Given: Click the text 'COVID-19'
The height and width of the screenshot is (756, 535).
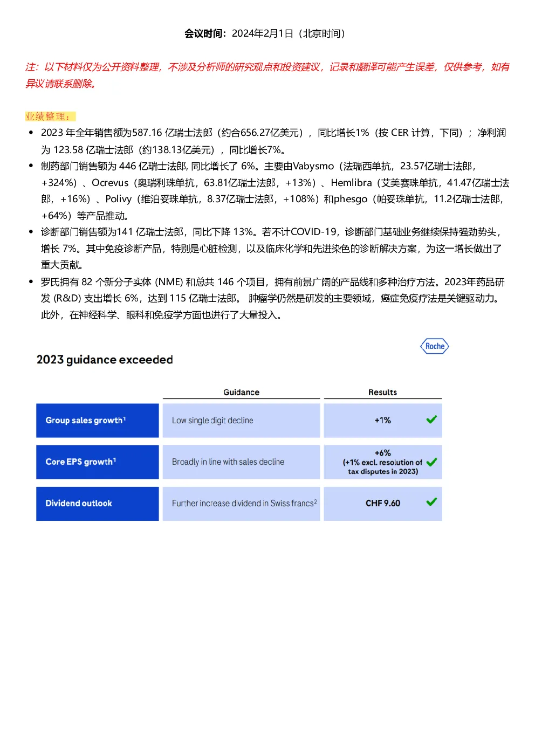Looking at the screenshot, I should click(x=314, y=232).
